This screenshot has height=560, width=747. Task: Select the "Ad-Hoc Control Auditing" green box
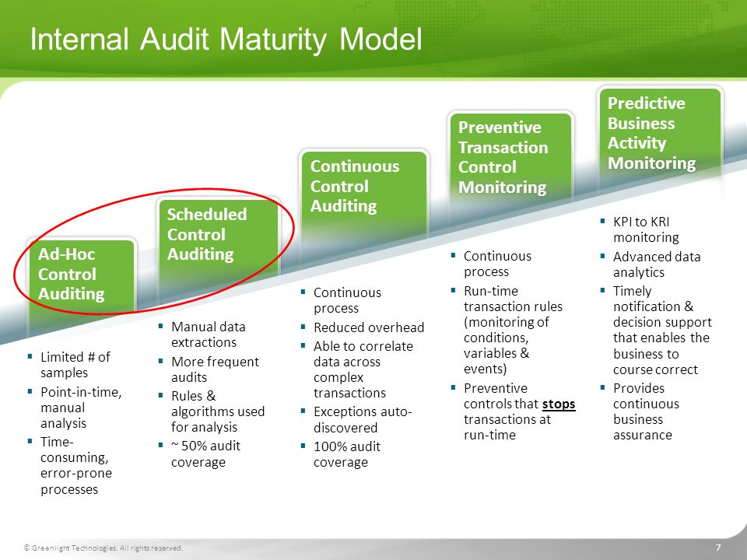[82, 286]
